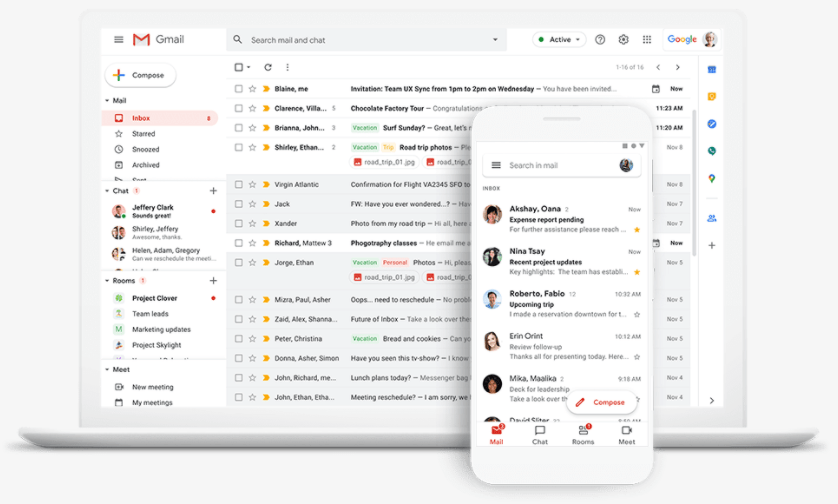The image size is (838, 504).
Task: Open the Project Clover room
Action: (x=154, y=298)
